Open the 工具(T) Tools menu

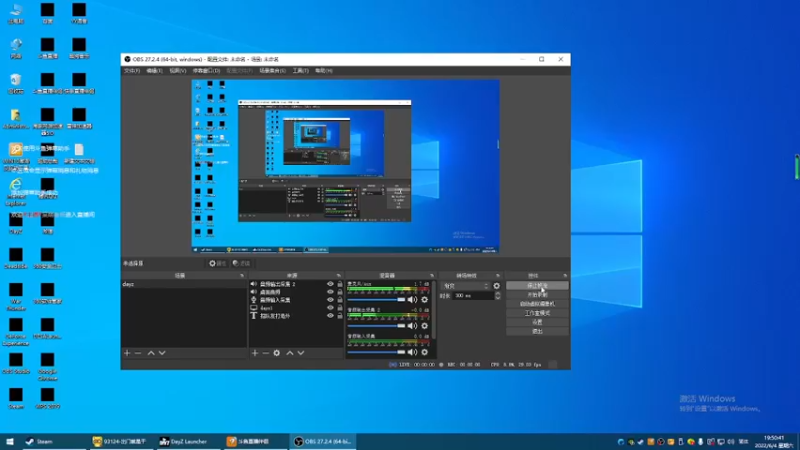click(301, 70)
